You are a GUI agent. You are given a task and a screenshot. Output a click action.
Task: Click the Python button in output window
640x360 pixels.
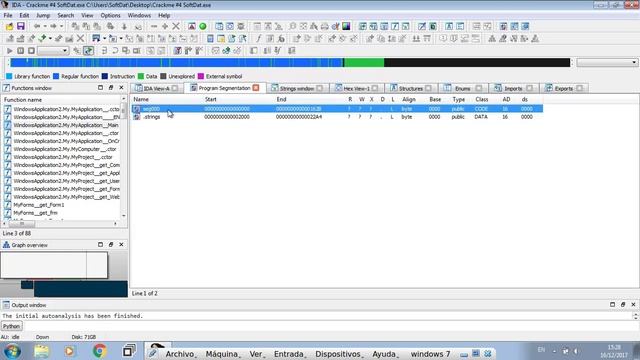(x=11, y=326)
